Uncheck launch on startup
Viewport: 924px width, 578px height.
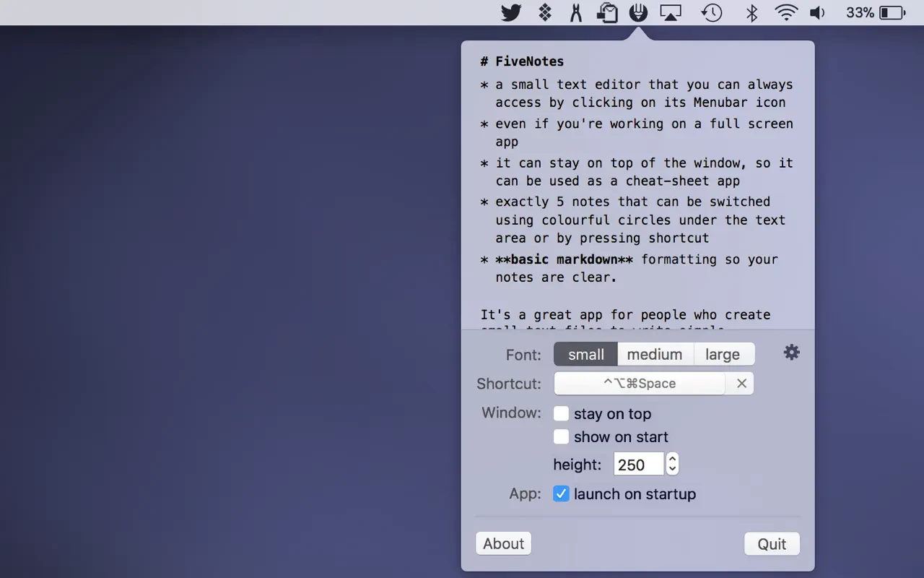(561, 494)
